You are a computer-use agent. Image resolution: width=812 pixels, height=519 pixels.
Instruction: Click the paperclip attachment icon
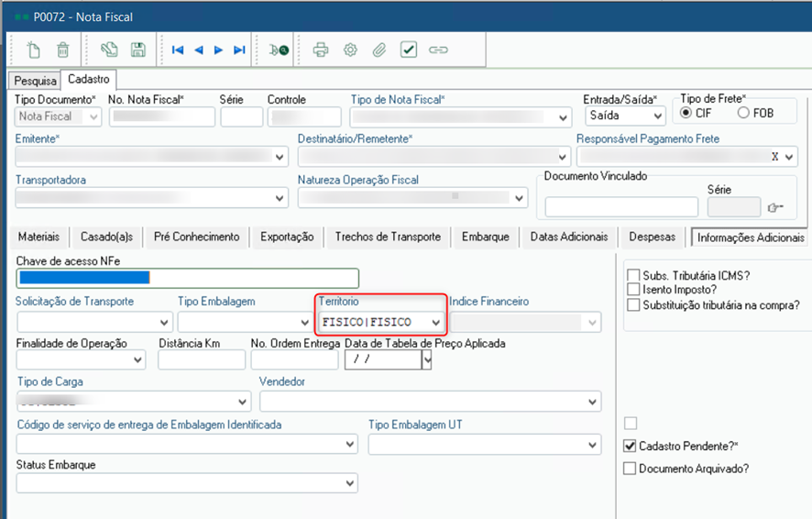(x=379, y=50)
